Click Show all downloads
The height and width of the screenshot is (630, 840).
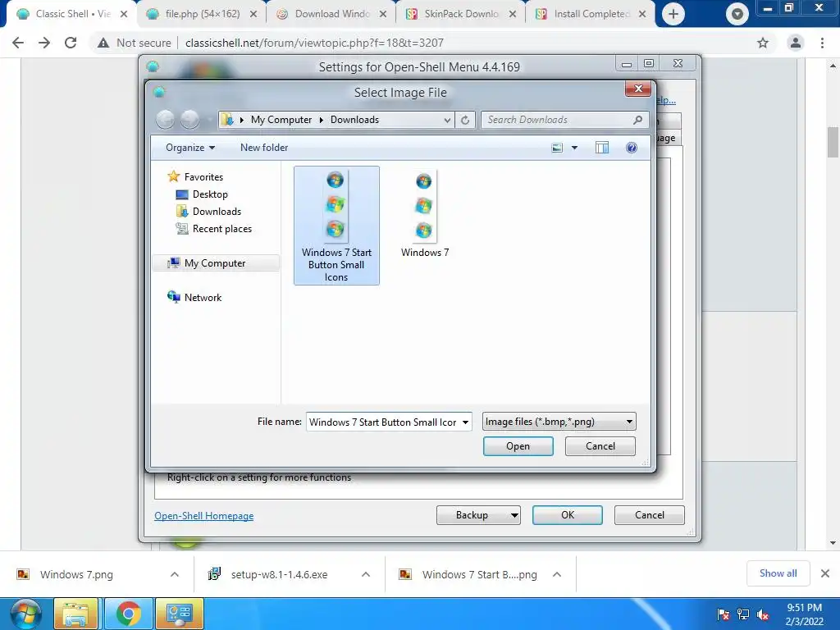778,573
